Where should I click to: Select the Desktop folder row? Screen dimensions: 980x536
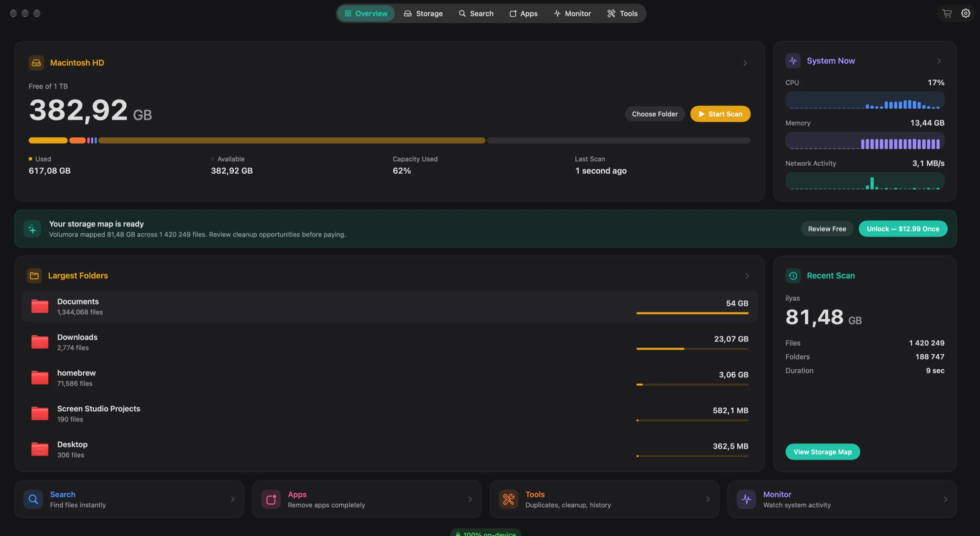click(390, 449)
